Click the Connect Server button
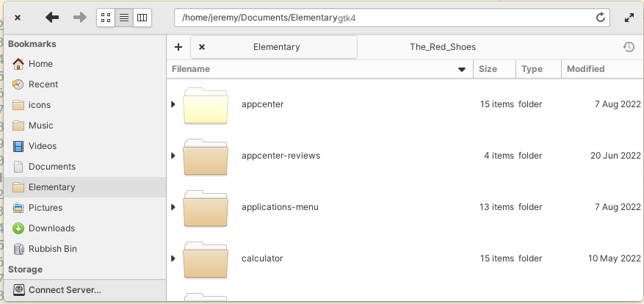 click(x=84, y=289)
